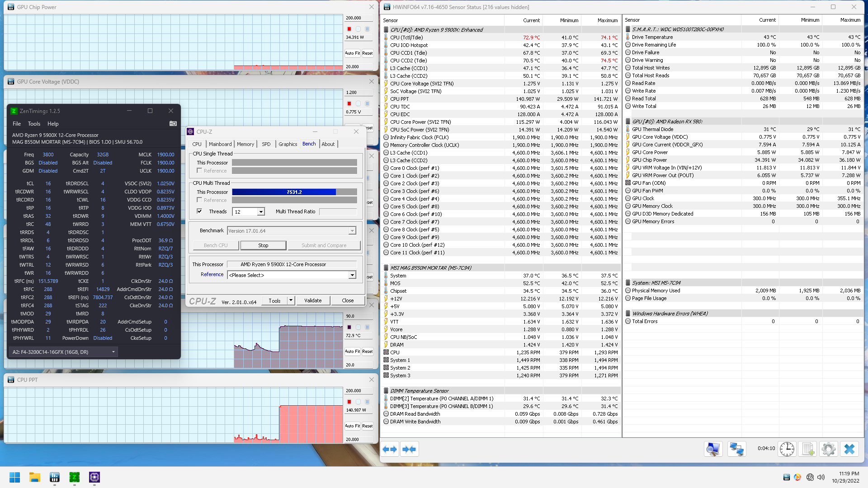Click HWiNFO expand columns arrows icon
The image size is (868, 488).
point(390,449)
